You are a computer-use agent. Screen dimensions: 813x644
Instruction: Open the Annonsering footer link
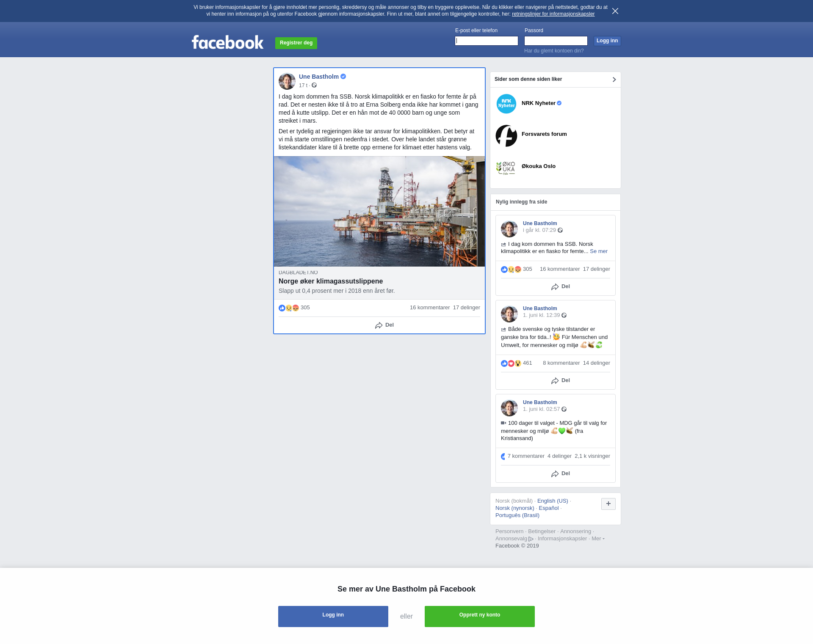tap(575, 531)
